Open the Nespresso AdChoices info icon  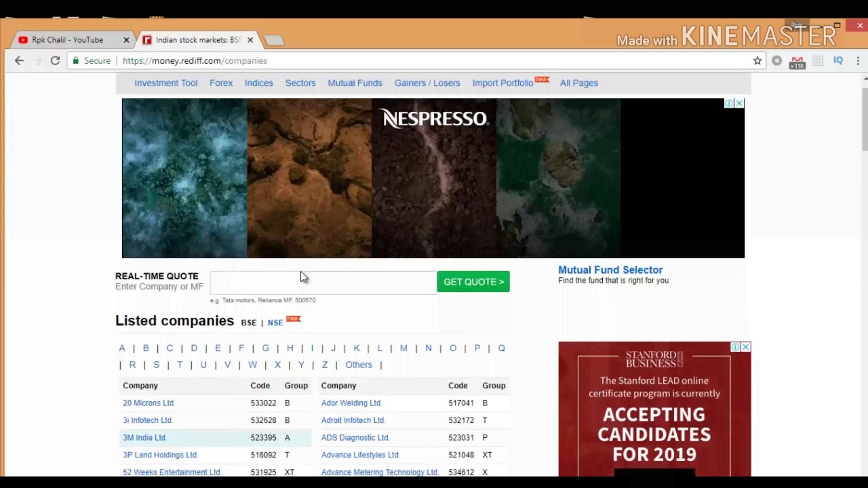point(729,103)
